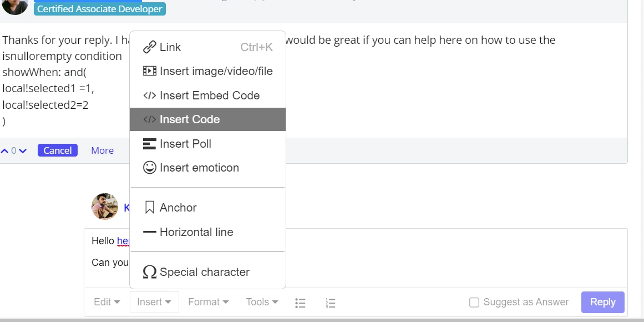Select the highlighted Insert Code menu item
Image resolution: width=644 pixels, height=322 pixels.
tap(207, 119)
